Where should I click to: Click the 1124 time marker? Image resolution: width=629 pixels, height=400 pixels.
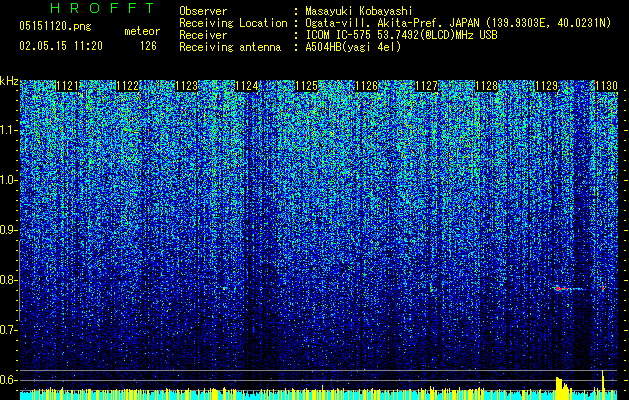(247, 86)
